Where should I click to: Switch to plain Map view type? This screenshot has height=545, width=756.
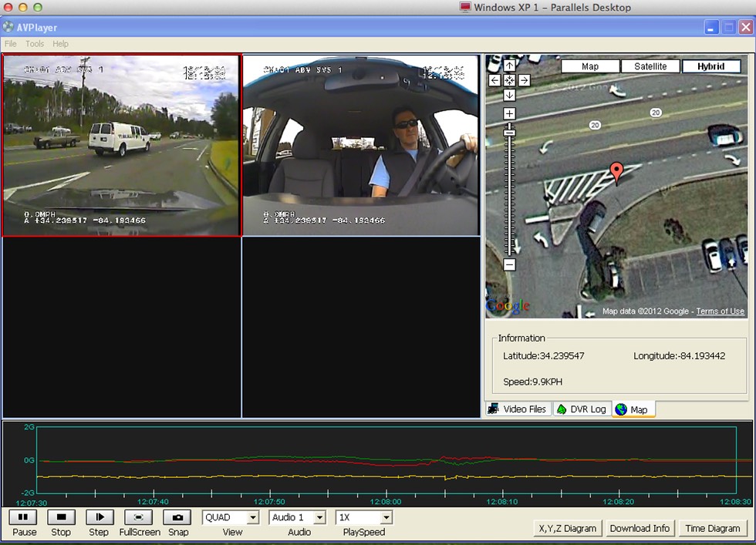[590, 66]
